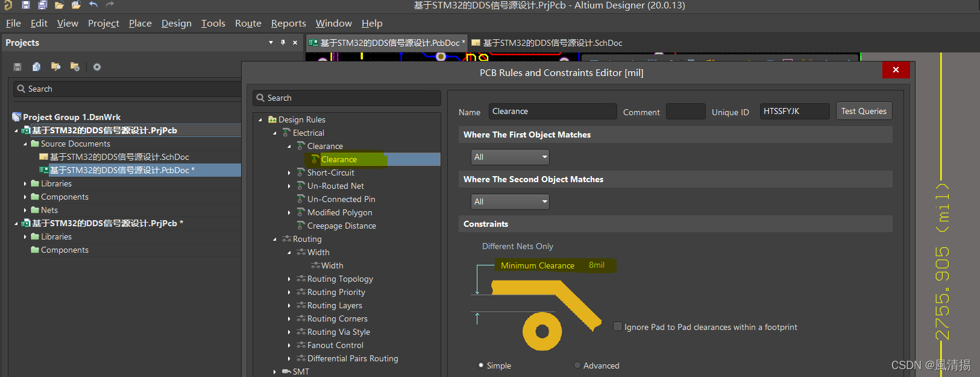Expand the SMT rules category
Screen dimensions: 980x377
point(275,372)
